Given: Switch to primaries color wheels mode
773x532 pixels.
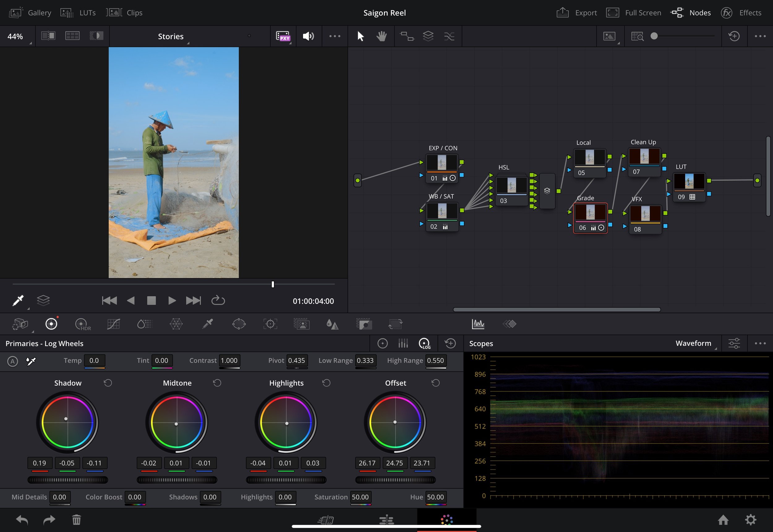Looking at the screenshot, I should [382, 343].
